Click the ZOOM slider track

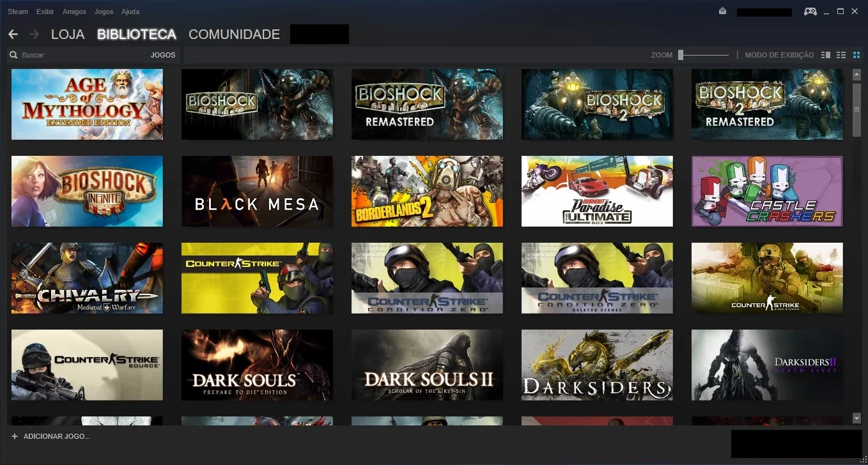pyautogui.click(x=703, y=55)
